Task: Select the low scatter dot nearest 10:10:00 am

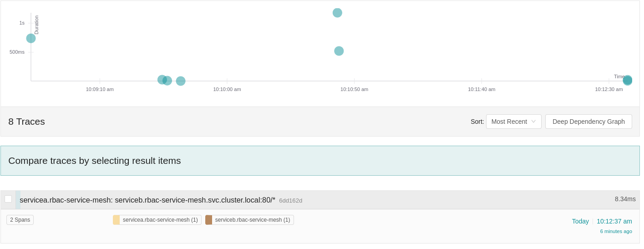Action: click(x=181, y=81)
